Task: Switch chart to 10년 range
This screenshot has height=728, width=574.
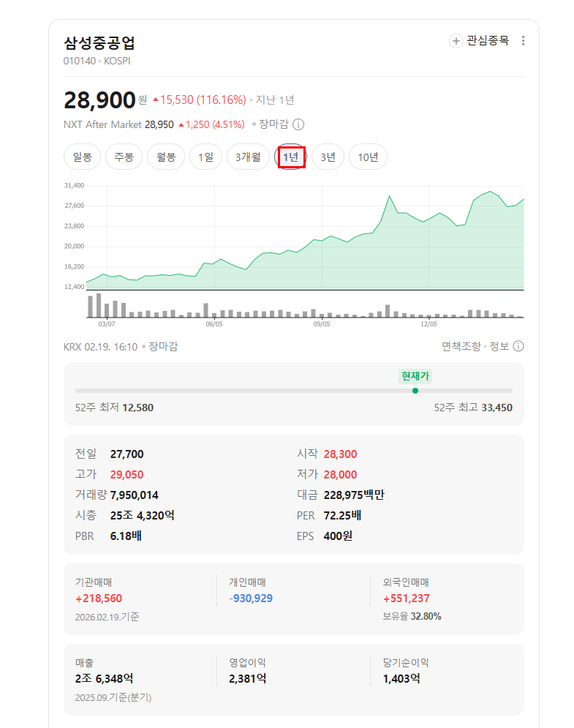Action: [x=368, y=157]
